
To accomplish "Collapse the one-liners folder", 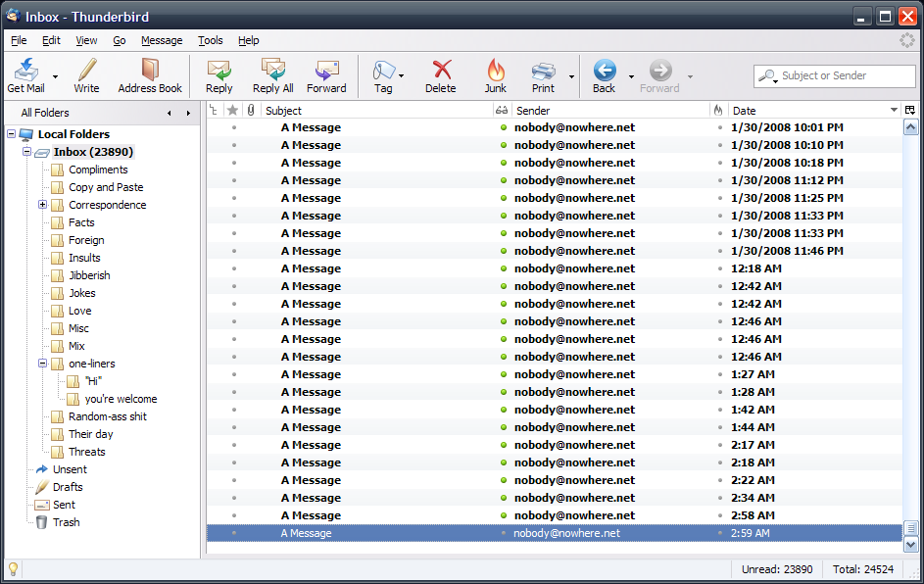I will [42, 363].
